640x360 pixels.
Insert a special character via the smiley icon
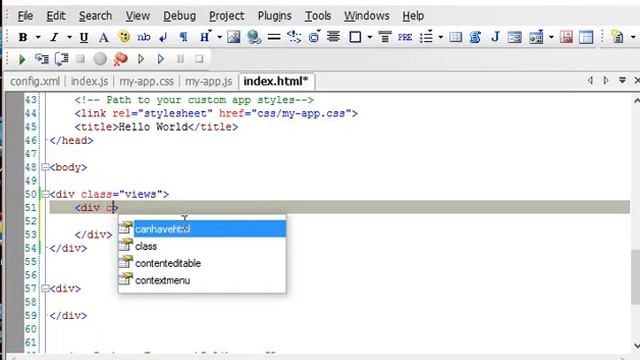124,37
